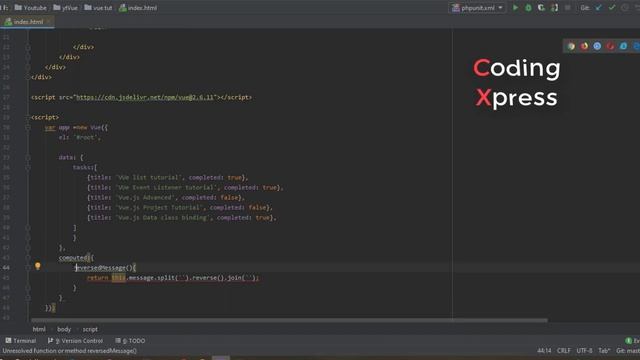The width and height of the screenshot is (640, 360).
Task: Click the Youtube breadcrumb folder
Action: pos(31,8)
